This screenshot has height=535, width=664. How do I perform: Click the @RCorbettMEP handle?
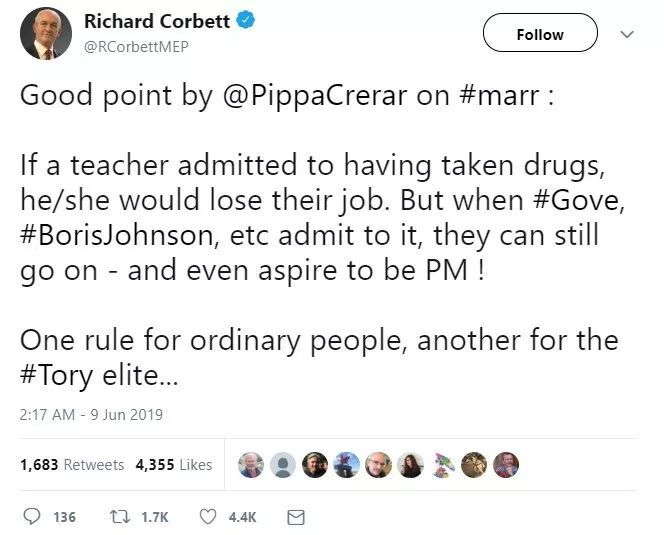(137, 46)
